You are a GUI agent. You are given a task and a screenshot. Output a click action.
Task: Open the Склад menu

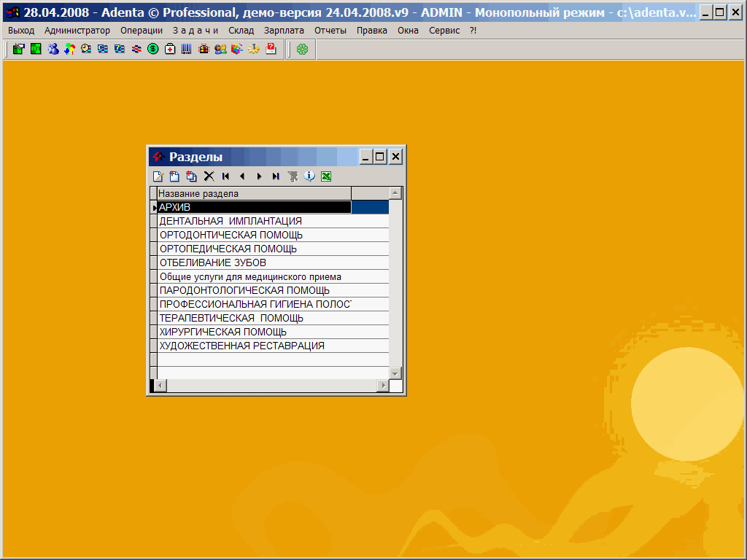tap(241, 30)
